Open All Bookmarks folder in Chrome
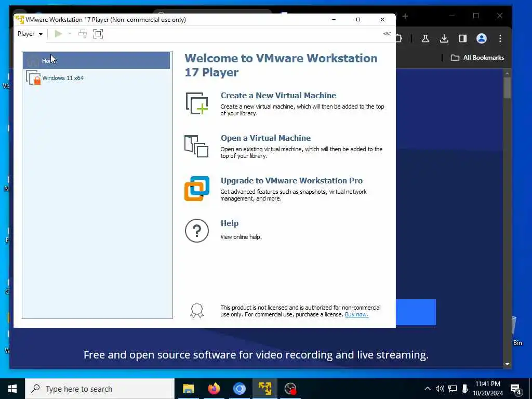 point(477,58)
